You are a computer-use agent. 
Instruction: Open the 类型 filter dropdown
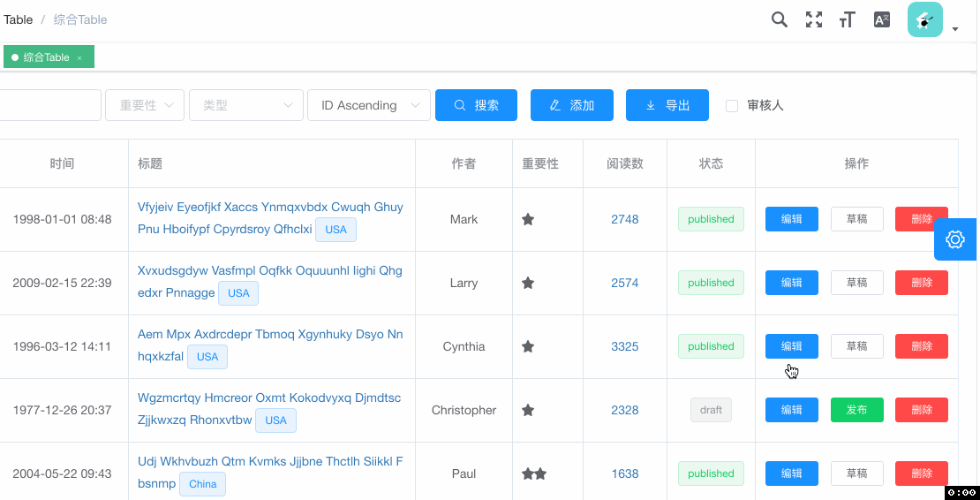pyautogui.click(x=246, y=105)
